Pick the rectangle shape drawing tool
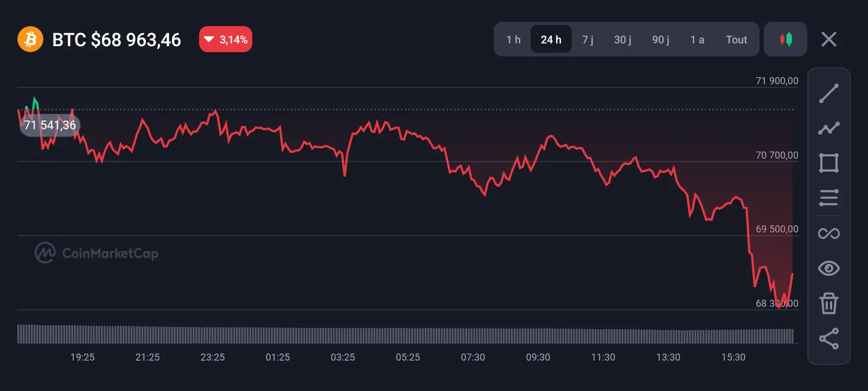 point(829,163)
